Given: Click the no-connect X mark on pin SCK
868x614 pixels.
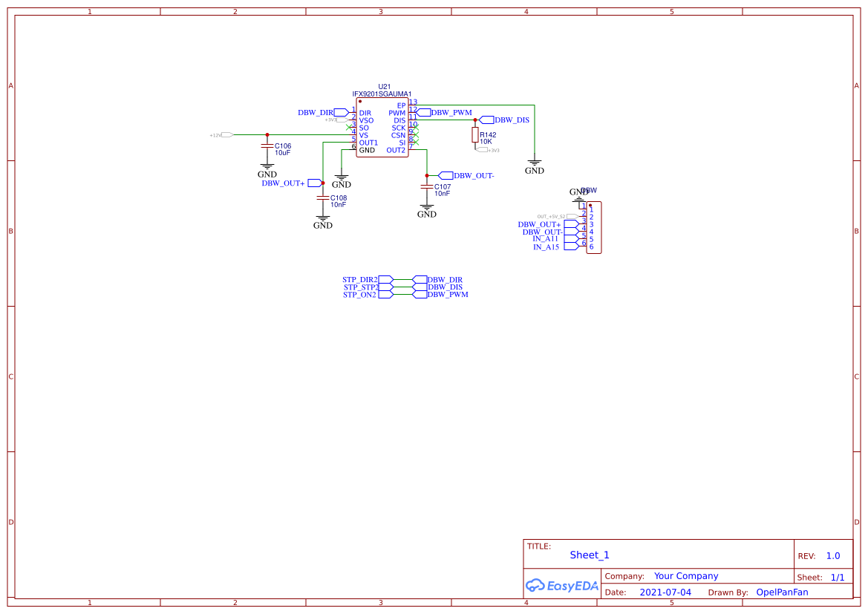Looking at the screenshot, I should click(416, 128).
